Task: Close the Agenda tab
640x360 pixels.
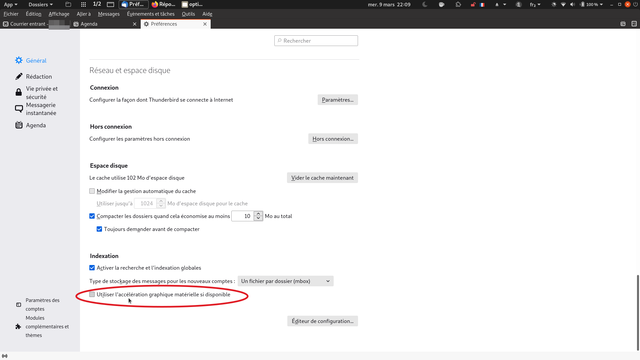Action: [134, 24]
